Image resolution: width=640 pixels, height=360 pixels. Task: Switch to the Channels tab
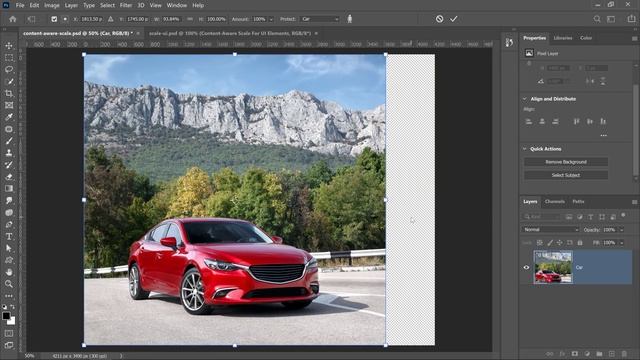(x=555, y=202)
